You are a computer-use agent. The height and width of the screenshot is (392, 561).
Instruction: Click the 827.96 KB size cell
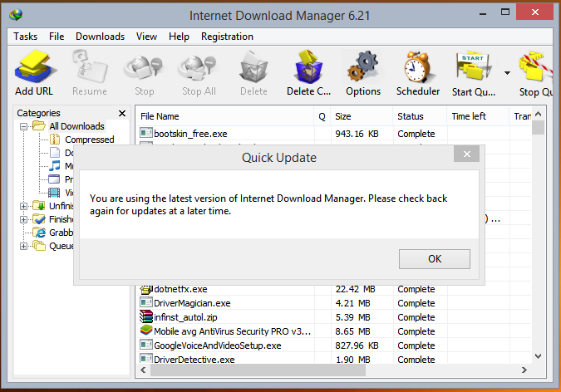coord(357,345)
